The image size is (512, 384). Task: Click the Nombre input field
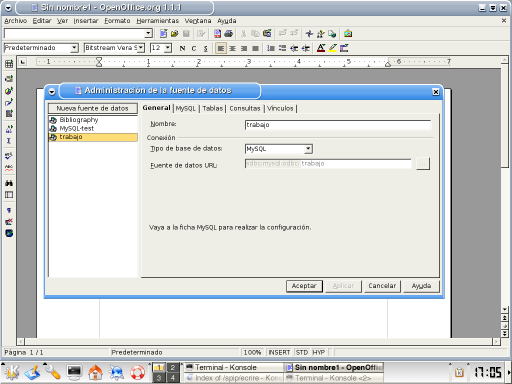coord(338,125)
